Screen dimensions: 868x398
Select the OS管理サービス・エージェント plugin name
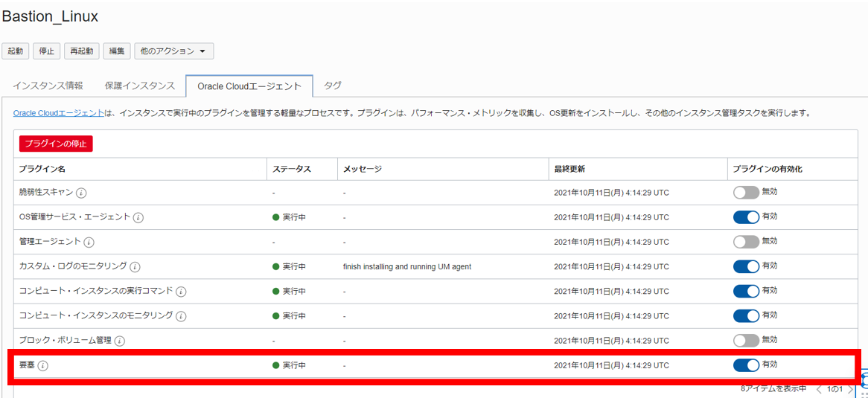point(74,217)
